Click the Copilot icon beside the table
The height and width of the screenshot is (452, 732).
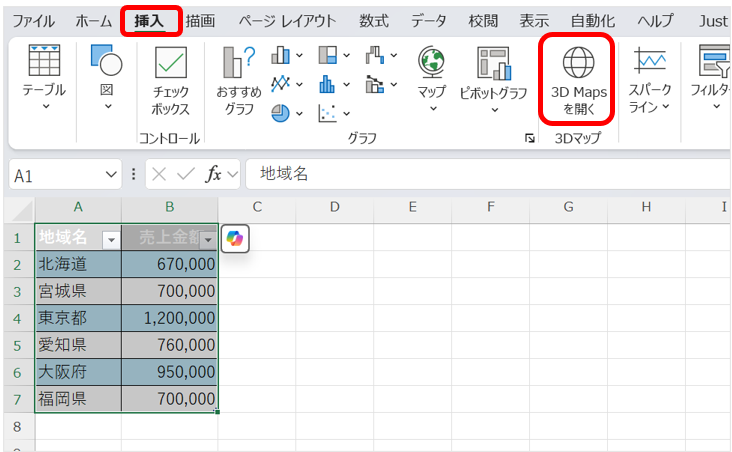(235, 239)
